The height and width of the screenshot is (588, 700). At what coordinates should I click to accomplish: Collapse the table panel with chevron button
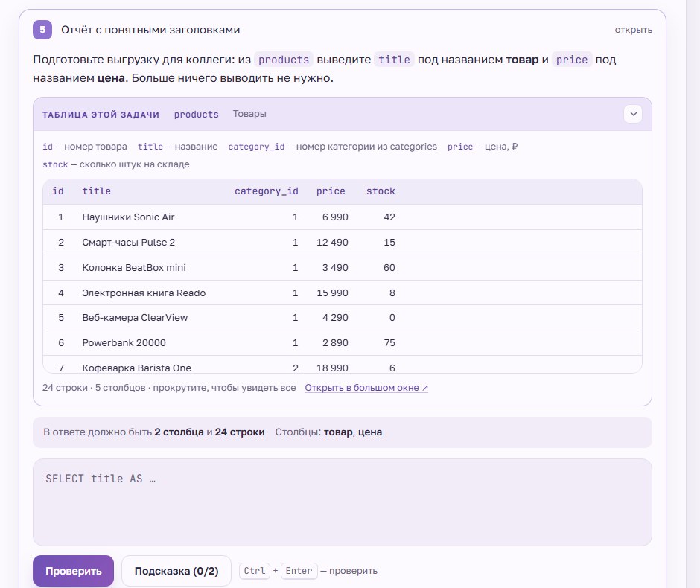pos(633,114)
